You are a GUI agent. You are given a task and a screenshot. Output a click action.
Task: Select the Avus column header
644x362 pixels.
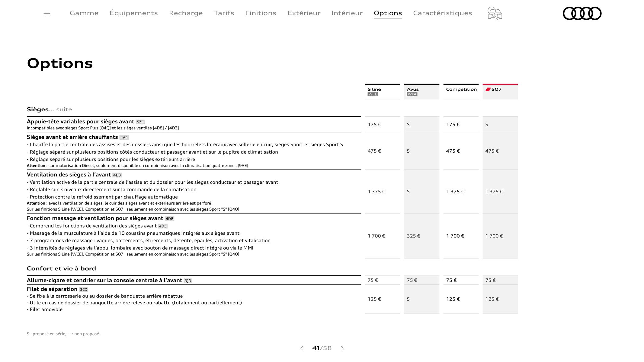421,91
